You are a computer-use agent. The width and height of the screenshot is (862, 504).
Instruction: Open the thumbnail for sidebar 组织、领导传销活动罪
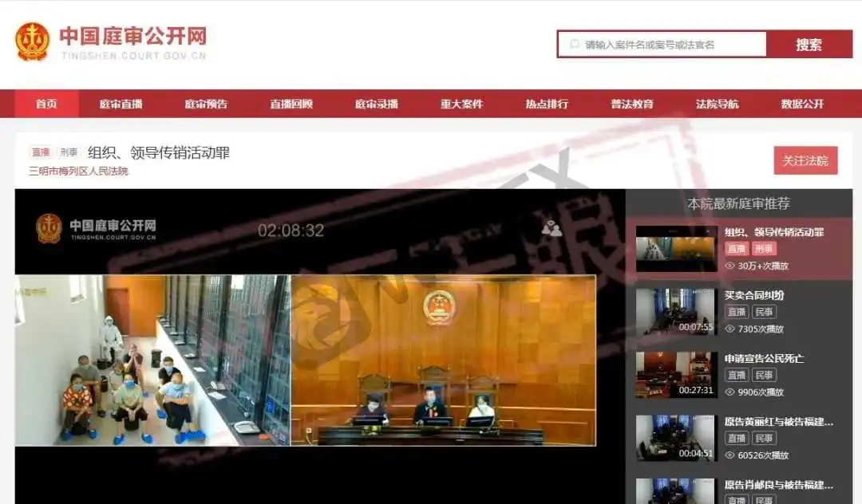[x=677, y=249]
